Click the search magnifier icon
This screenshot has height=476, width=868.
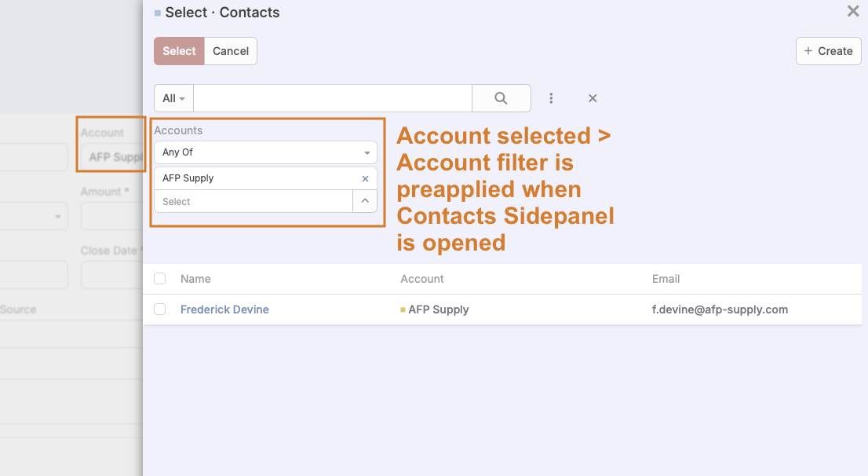click(x=501, y=98)
